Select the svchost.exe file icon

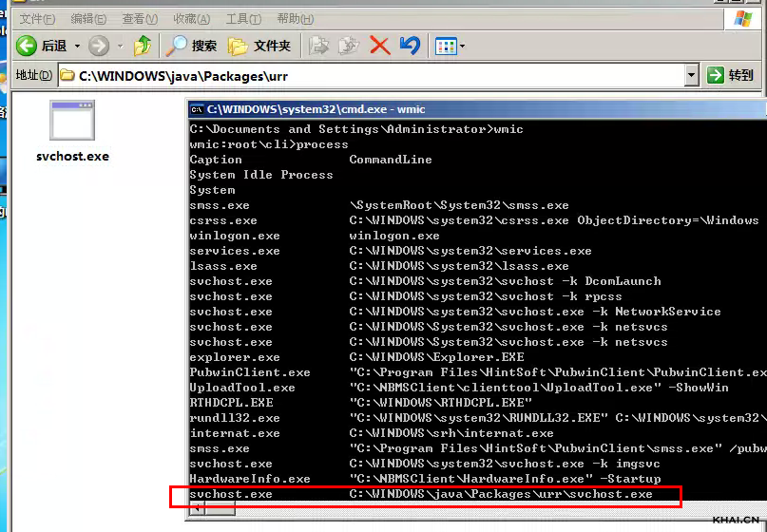coord(72,123)
